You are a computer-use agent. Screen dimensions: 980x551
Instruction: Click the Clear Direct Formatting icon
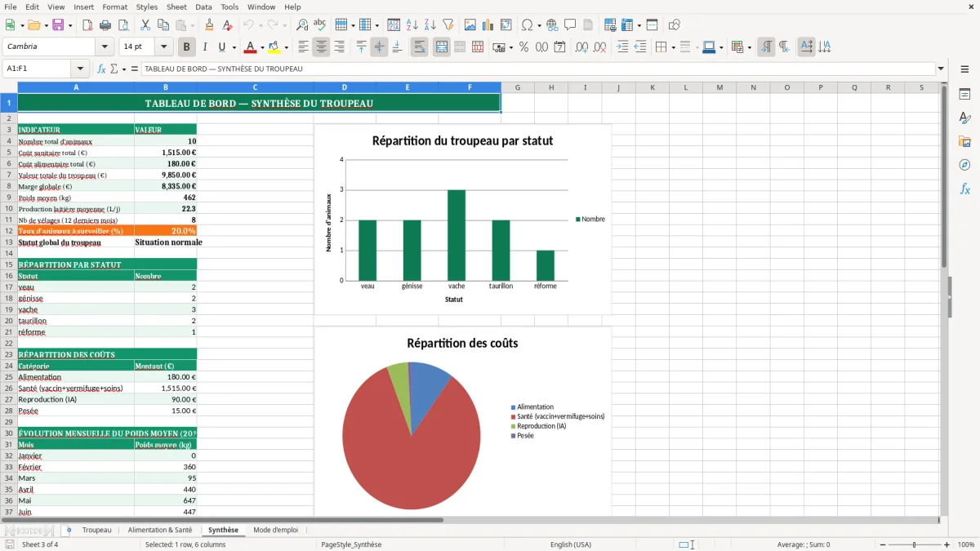(228, 25)
